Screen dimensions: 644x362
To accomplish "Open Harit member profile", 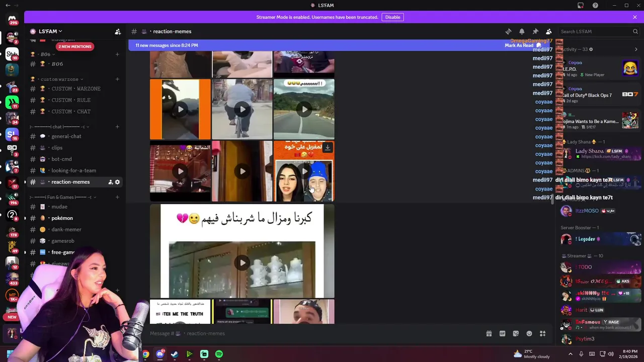I will 601,310.
